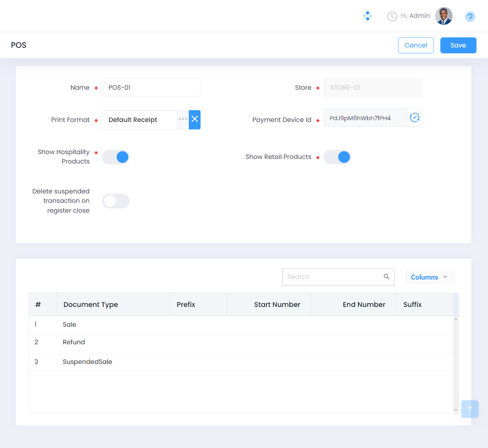Save the POS configuration
Viewport: 488px width, 448px height.
pyautogui.click(x=458, y=45)
